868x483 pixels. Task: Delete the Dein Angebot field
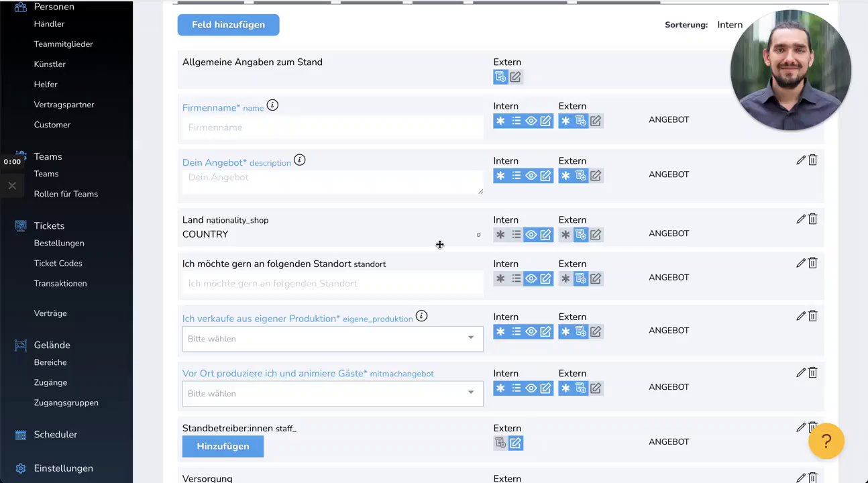point(812,160)
